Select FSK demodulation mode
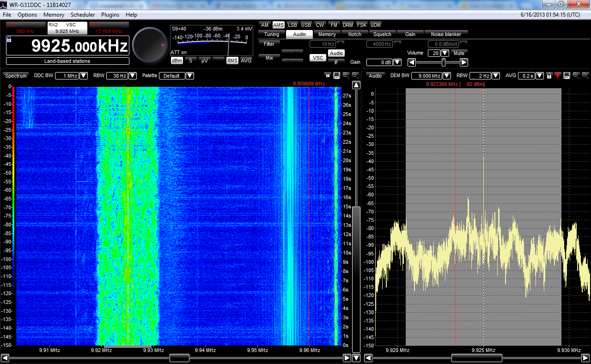This screenshot has height=364, width=591. pyautogui.click(x=362, y=25)
